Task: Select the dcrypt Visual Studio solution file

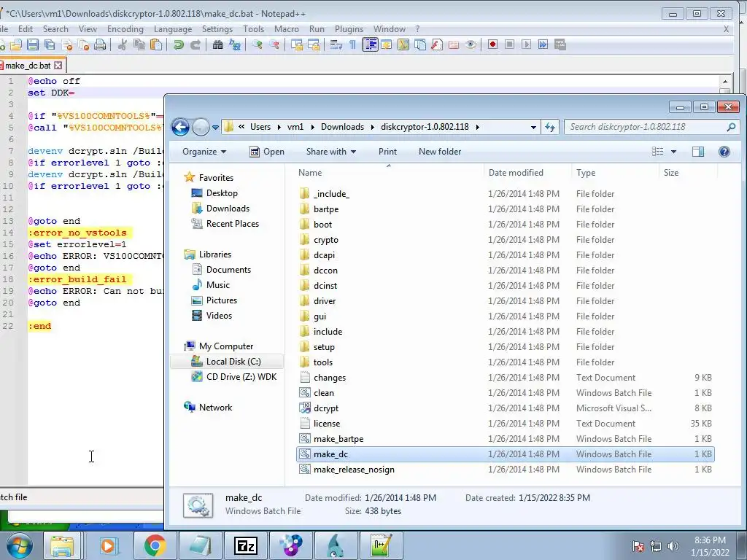Action: coord(326,408)
